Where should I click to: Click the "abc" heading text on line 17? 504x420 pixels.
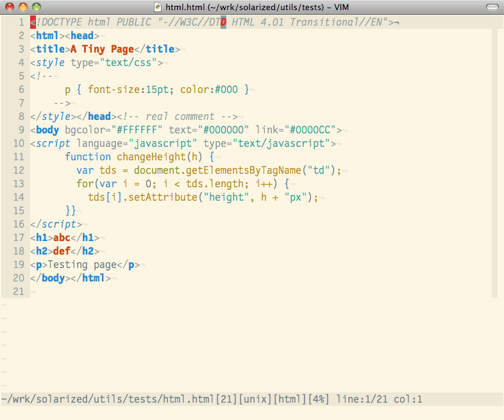62,238
